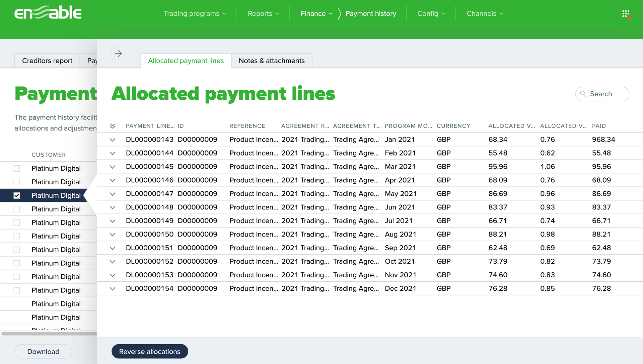Click the paid value 968.34
Screen dimensions: 643x364
(x=603, y=140)
